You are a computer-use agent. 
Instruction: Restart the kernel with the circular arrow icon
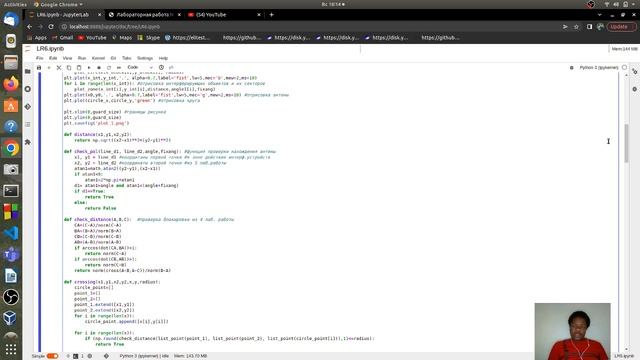tap(109, 68)
